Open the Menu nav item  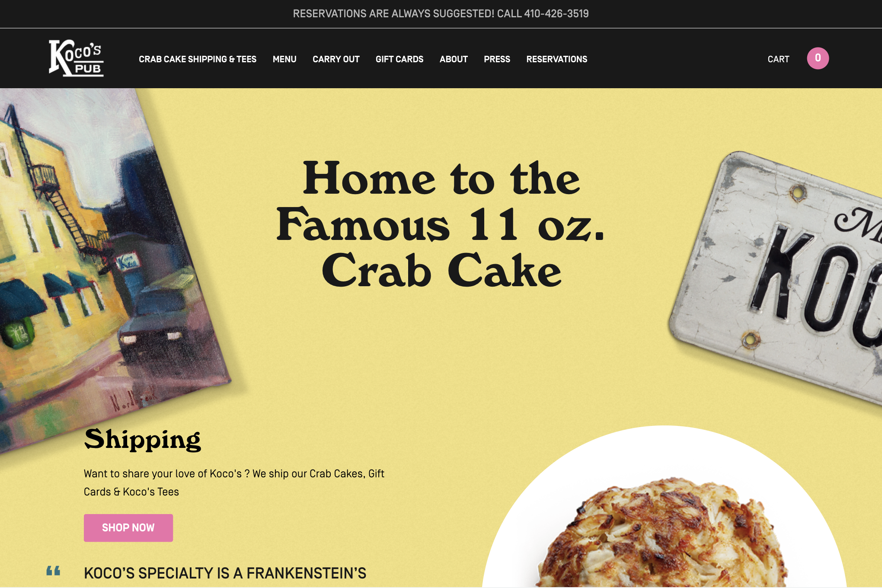coord(284,59)
